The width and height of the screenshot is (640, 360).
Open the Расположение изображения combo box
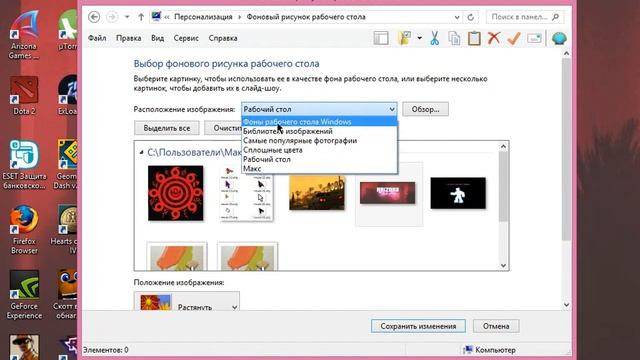[319, 109]
